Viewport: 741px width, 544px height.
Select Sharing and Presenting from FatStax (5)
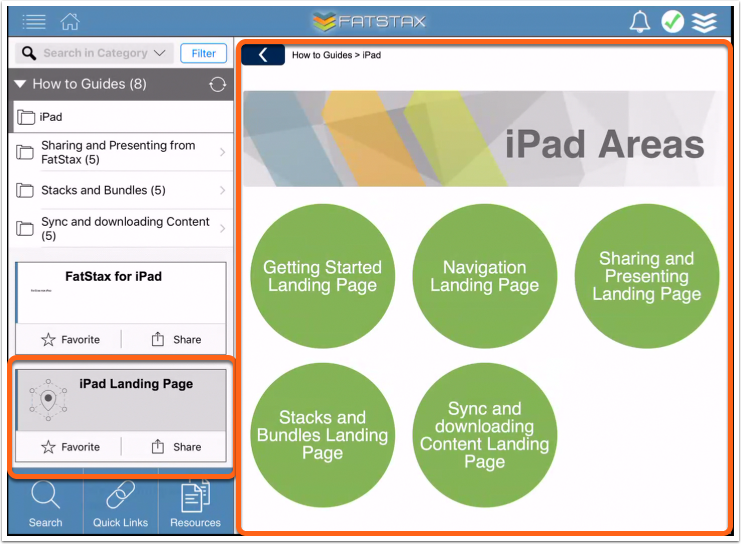tap(122, 152)
